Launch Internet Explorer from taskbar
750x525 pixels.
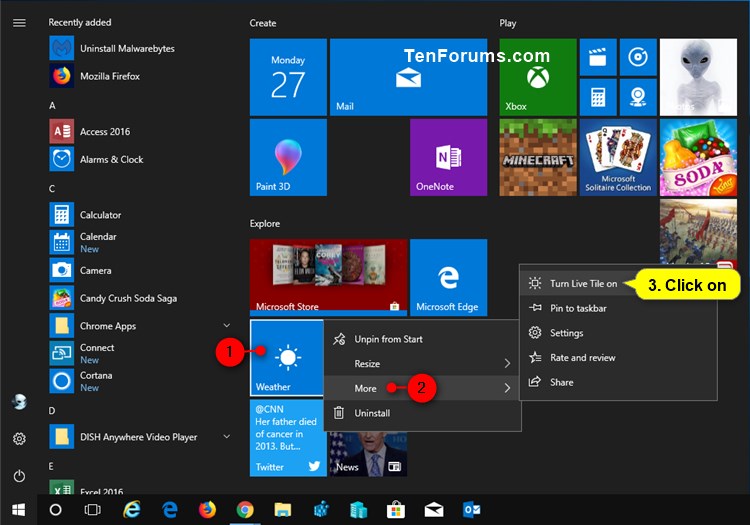pyautogui.click(x=132, y=510)
